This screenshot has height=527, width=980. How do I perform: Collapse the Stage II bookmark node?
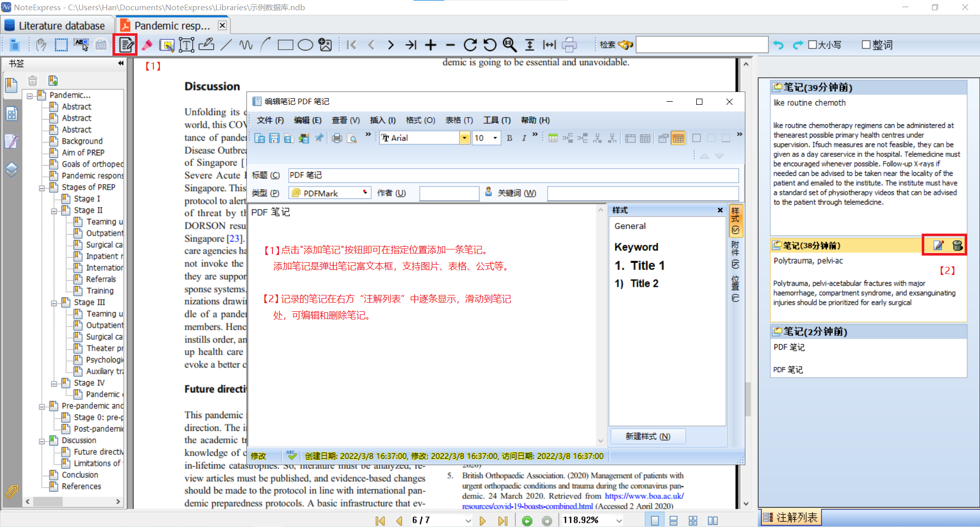tap(54, 211)
